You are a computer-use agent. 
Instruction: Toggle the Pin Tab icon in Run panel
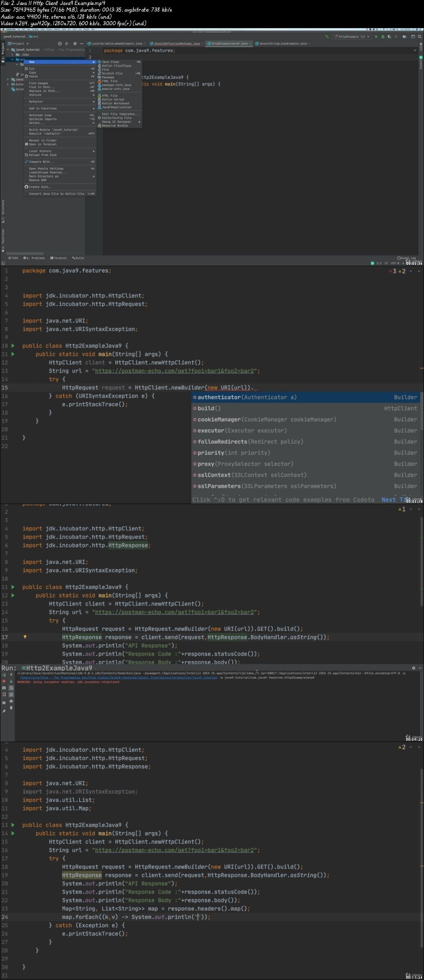click(4, 711)
